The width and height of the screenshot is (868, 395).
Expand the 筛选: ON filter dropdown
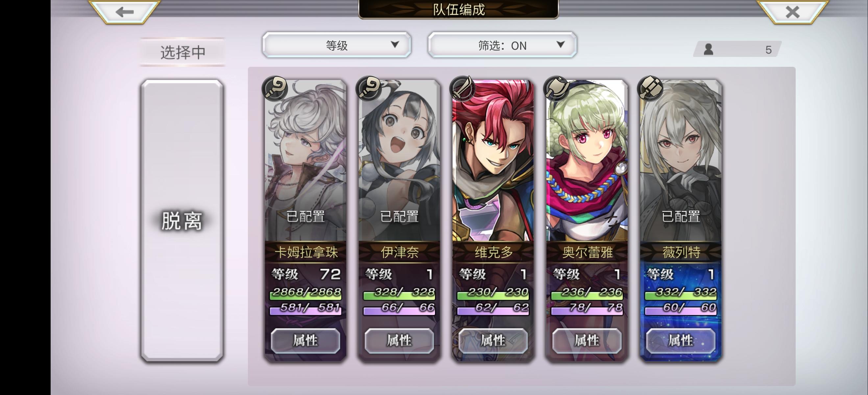(x=502, y=45)
